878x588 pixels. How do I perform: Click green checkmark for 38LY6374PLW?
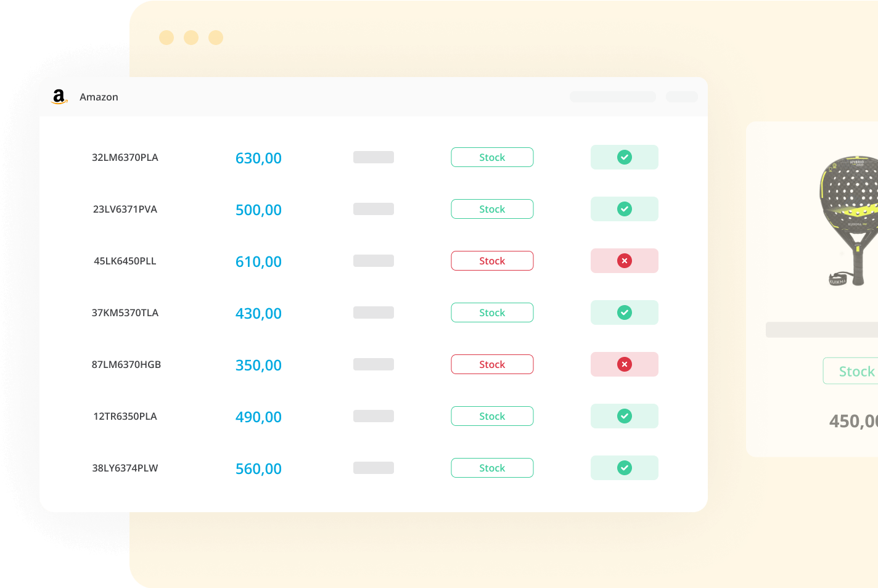[625, 468]
